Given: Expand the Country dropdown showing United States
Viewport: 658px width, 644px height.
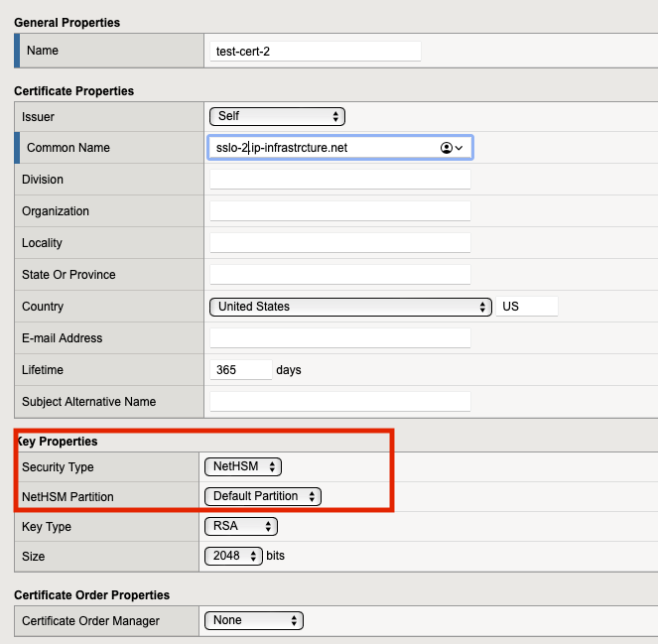Looking at the screenshot, I should click(x=350, y=307).
